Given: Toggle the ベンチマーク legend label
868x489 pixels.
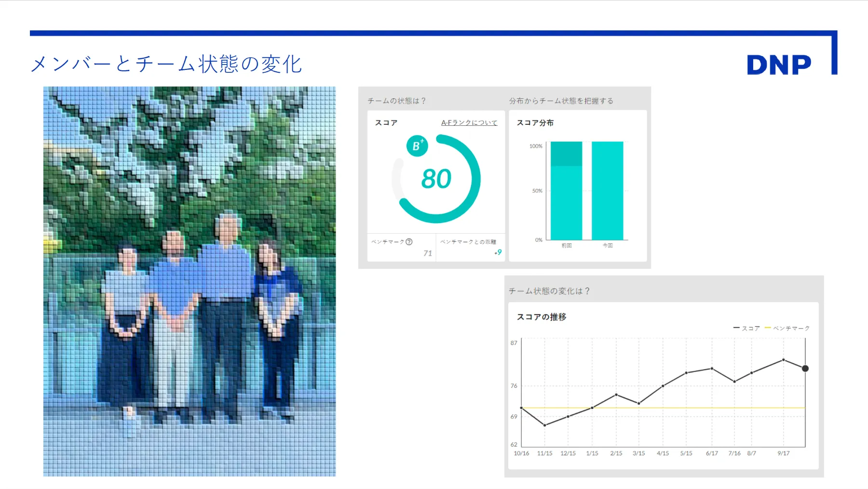Looking at the screenshot, I should (791, 329).
